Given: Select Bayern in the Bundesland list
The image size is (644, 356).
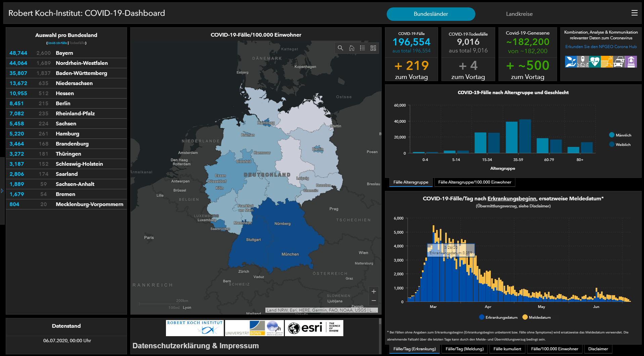Looking at the screenshot, I should point(64,53).
